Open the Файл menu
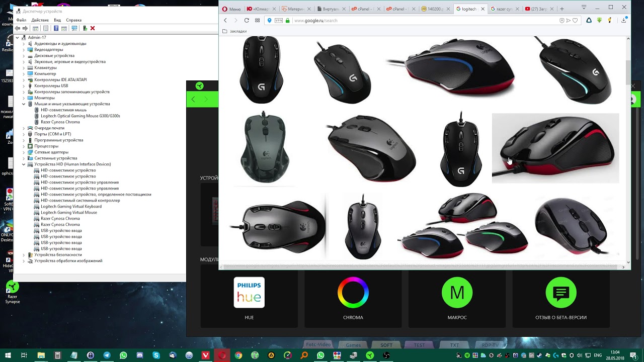This screenshot has height=362, width=644. (21, 20)
